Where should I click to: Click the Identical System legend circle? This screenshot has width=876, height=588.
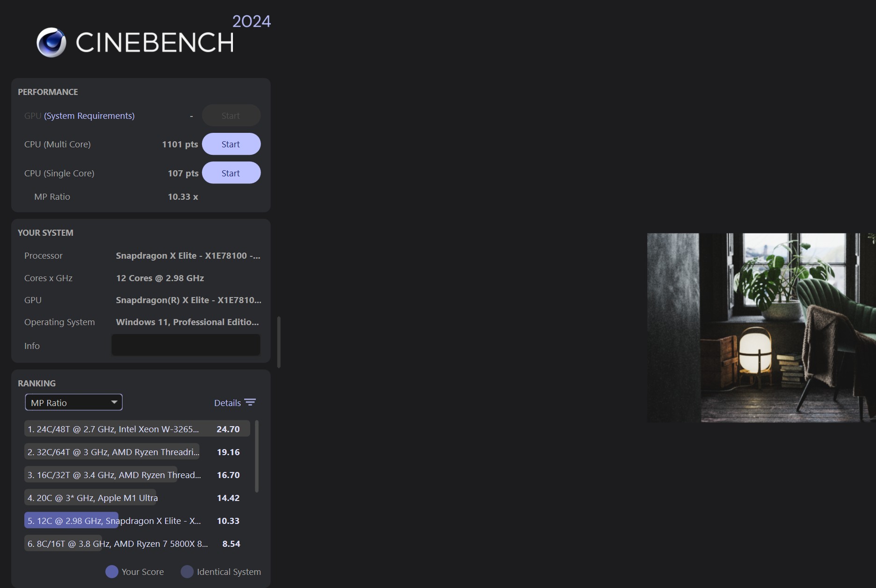[187, 572]
